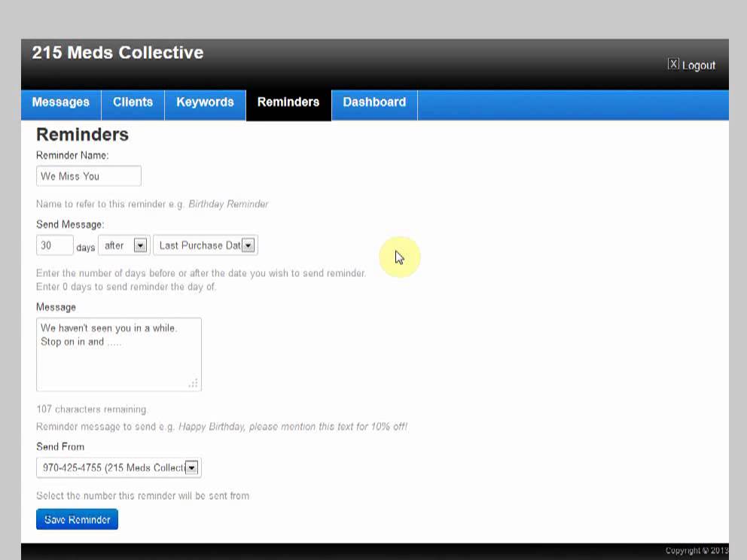Open the Messages tab

[x=61, y=102]
